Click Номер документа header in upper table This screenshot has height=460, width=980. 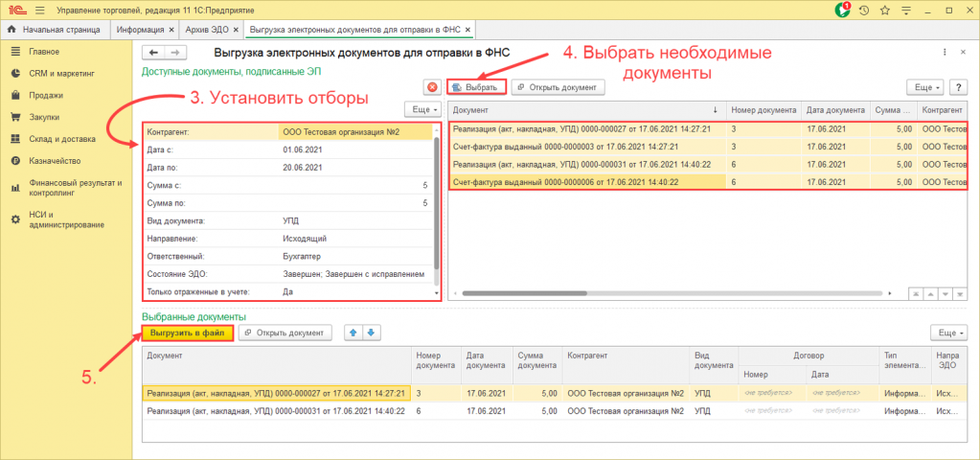pos(763,110)
